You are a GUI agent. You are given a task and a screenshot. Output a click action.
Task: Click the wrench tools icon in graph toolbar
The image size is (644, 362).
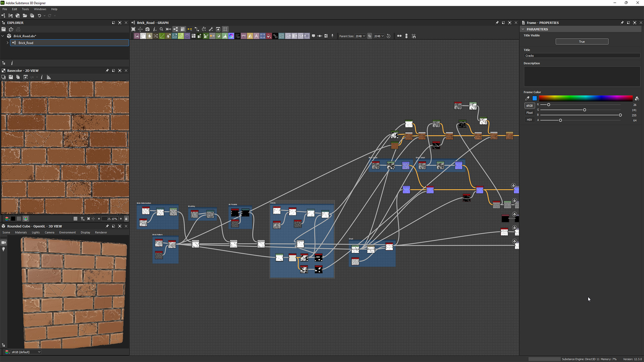tap(211, 29)
